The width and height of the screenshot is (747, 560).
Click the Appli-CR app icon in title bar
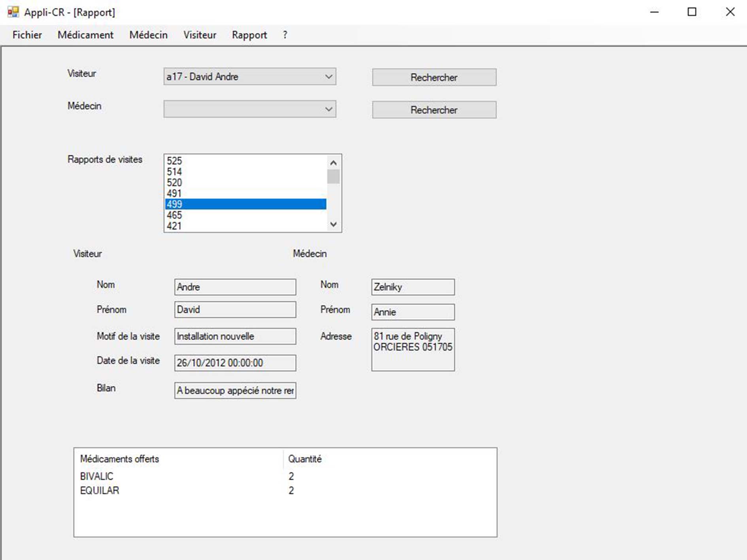point(13,12)
